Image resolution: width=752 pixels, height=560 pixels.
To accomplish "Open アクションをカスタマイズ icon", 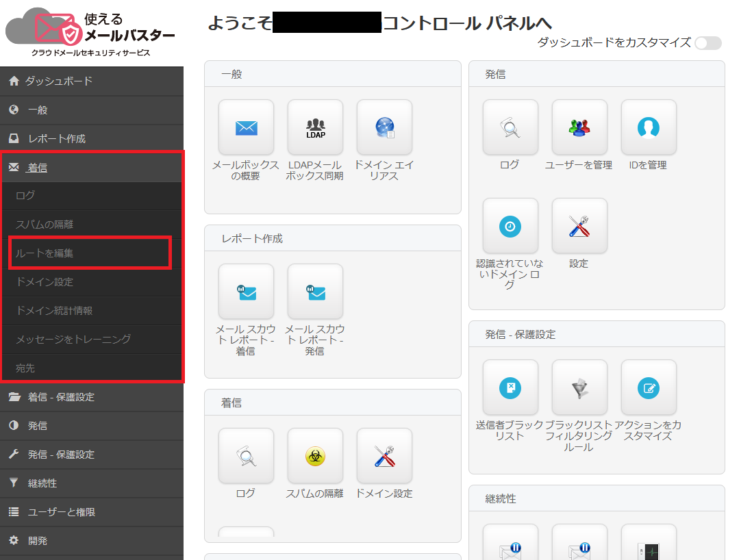I will coord(649,387).
